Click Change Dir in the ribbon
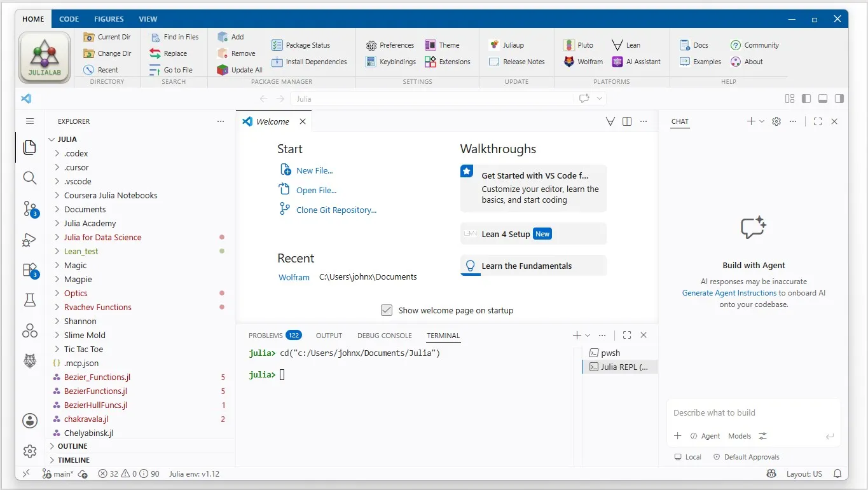The width and height of the screenshot is (868, 490). click(107, 53)
